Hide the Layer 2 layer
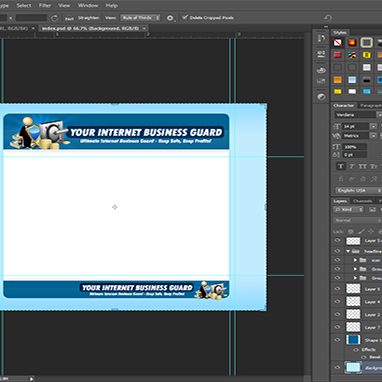Image resolution: width=382 pixels, height=382 pixels. pos(337,314)
